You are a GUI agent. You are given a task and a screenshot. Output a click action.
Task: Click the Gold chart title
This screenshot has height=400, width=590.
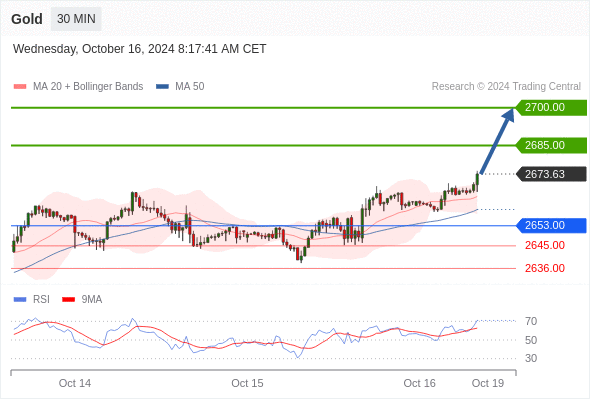point(27,19)
